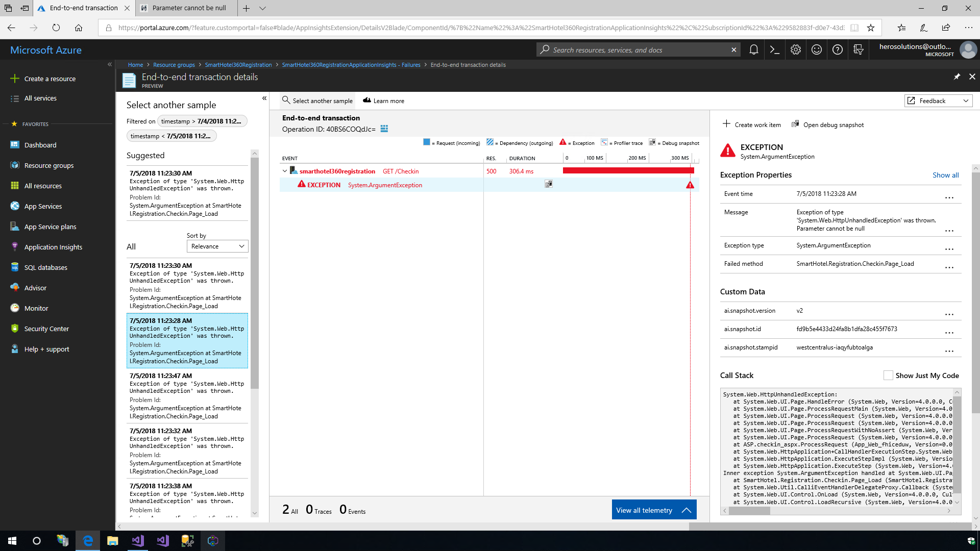980x551 pixels.
Task: Open directory and subscription filter icon
Action: [x=859, y=49]
